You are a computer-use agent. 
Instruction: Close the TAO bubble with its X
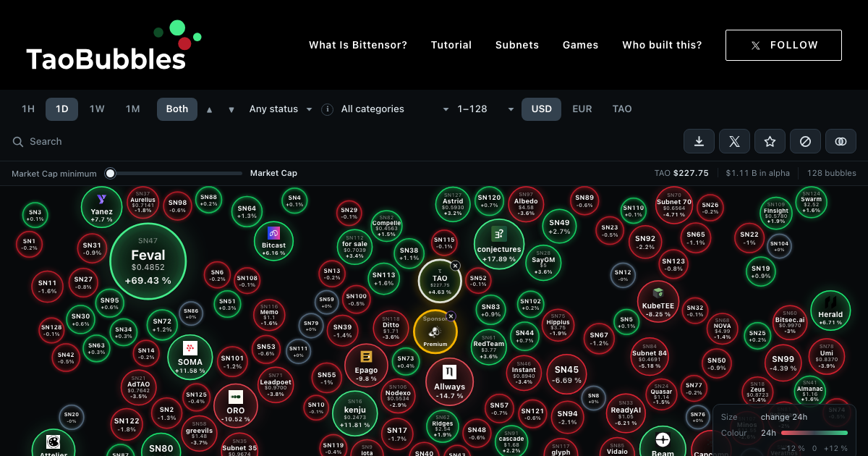pyautogui.click(x=456, y=266)
